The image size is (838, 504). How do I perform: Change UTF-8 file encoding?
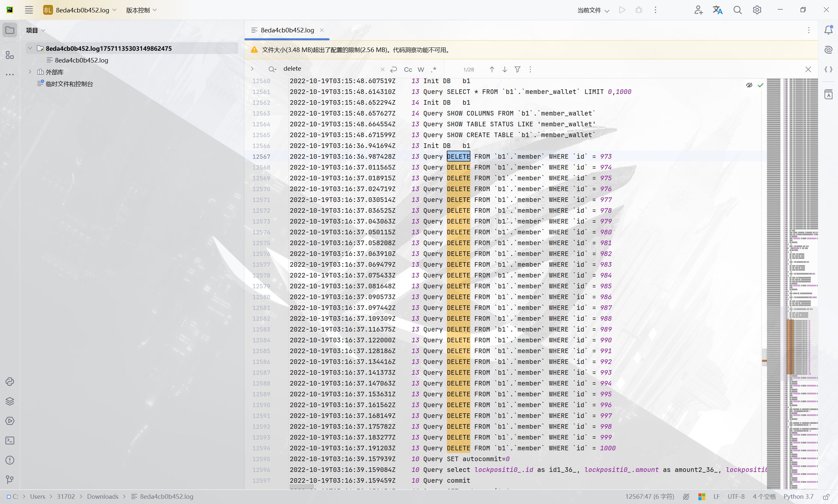[736, 496]
